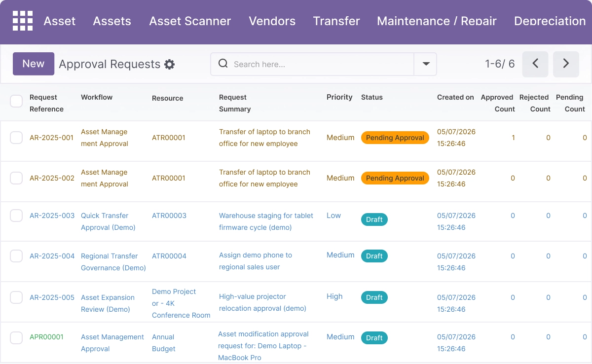Sort by Created on column header
Viewport: 592px width, 364px height.
(455, 97)
